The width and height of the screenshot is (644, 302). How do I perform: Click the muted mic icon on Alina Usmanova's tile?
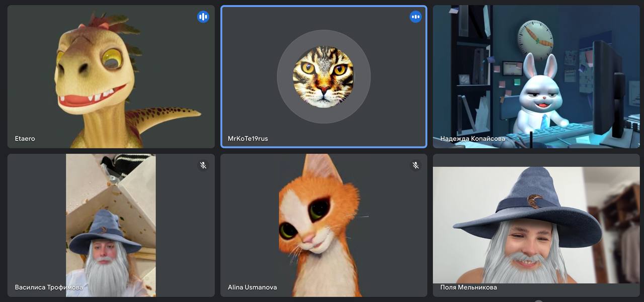[x=416, y=165]
